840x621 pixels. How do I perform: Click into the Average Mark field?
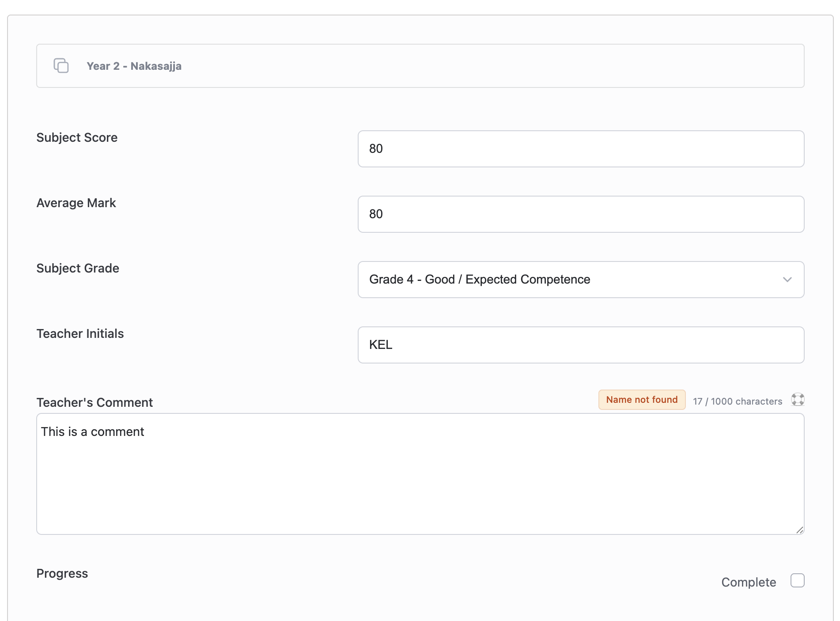click(580, 214)
